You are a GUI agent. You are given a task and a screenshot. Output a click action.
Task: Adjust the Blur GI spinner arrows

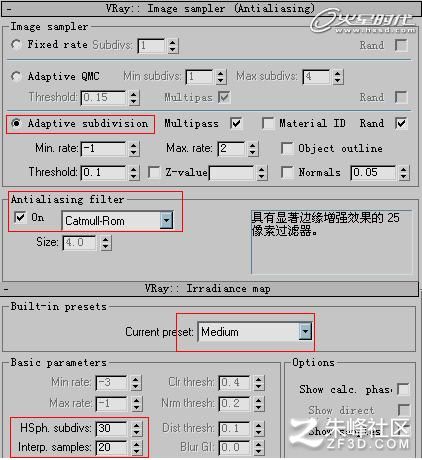(259, 448)
